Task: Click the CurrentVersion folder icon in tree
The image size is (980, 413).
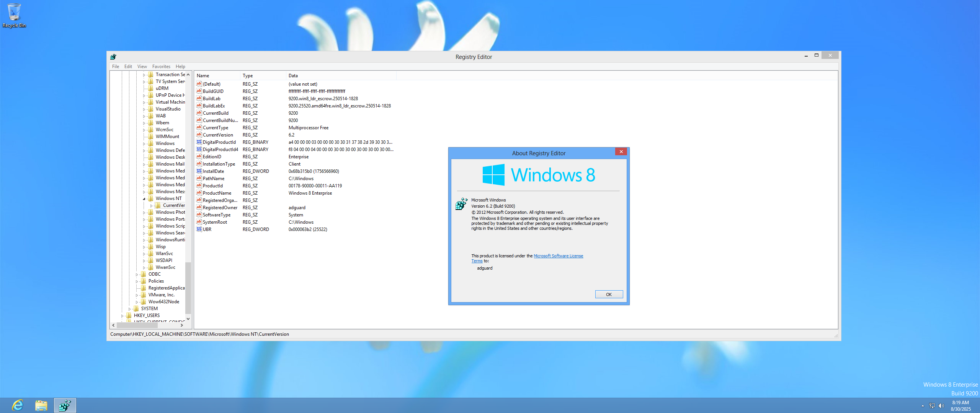Action: click(x=158, y=205)
